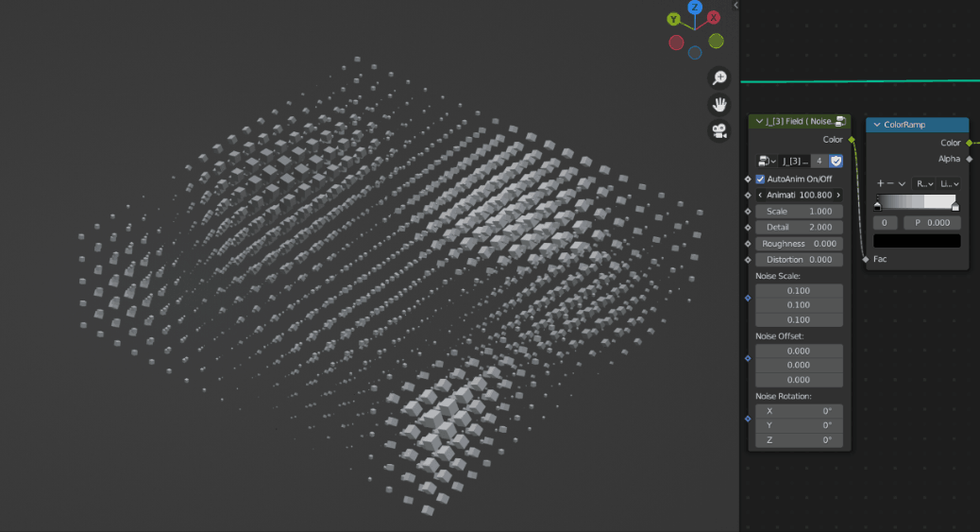Select the black color stop handle
Viewport: 980px width, 532px height.
pos(877,206)
